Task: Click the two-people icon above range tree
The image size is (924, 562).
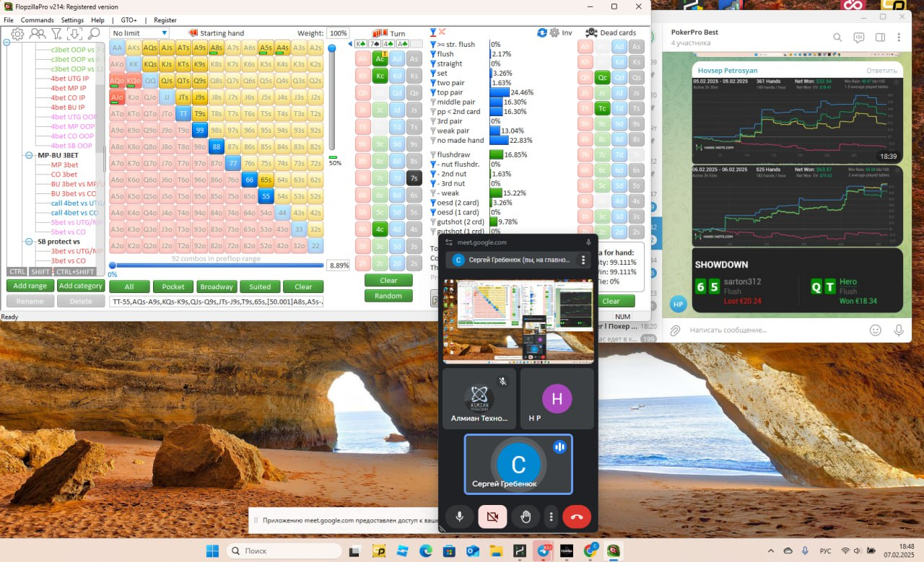Action: click(x=37, y=33)
